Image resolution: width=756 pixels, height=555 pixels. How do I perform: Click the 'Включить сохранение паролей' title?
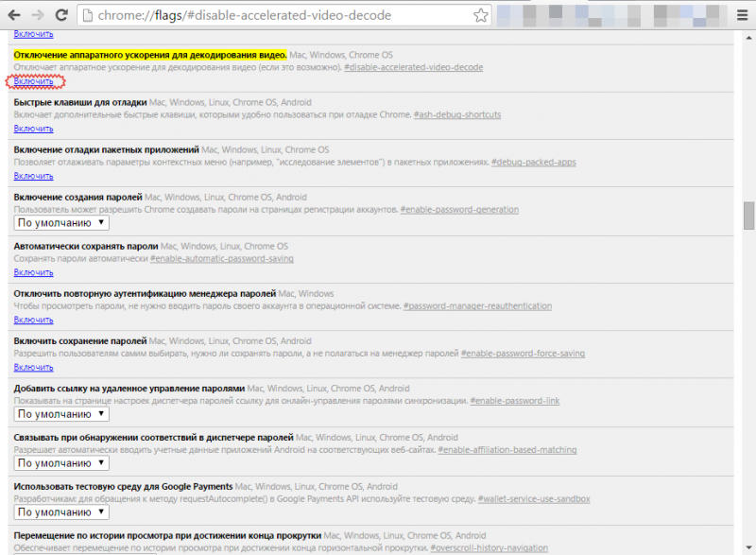(x=80, y=341)
